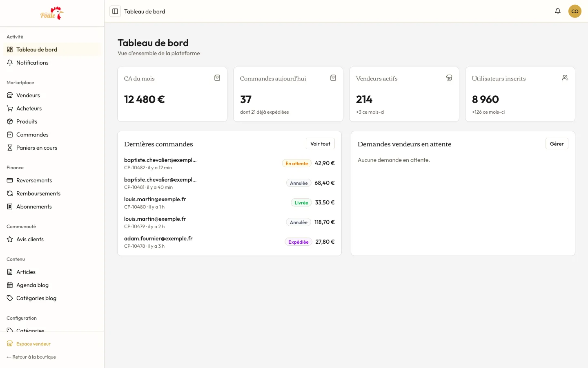Open Catégories blog page
This screenshot has width=588, height=368.
51,298
